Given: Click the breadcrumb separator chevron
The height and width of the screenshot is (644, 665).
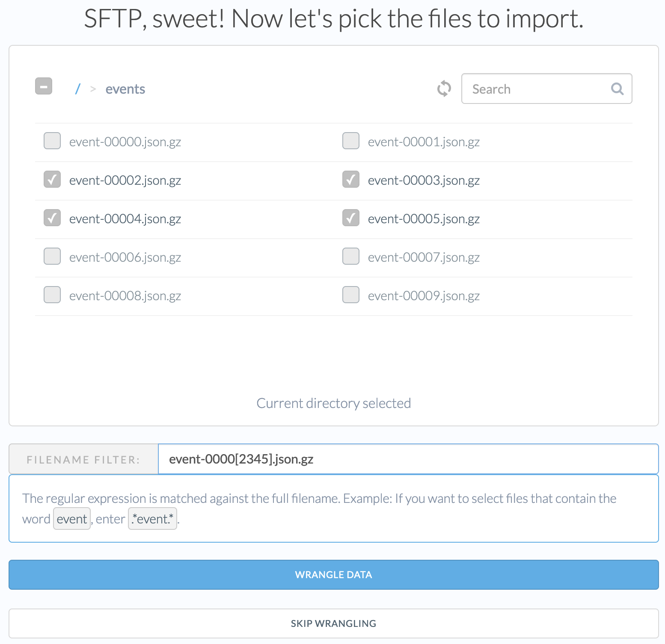Looking at the screenshot, I should tap(93, 89).
